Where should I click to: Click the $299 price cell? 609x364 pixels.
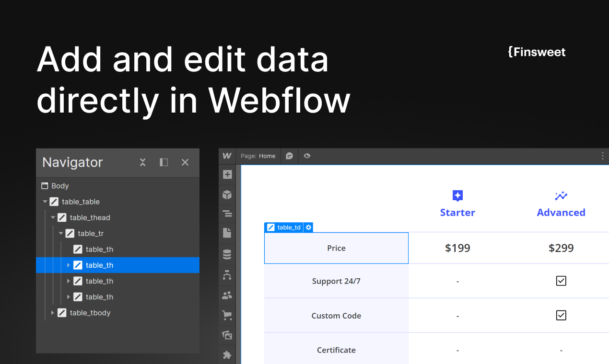click(561, 248)
